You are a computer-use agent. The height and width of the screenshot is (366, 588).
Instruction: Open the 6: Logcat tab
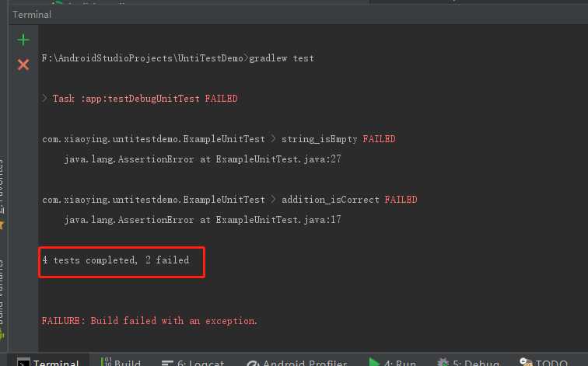coord(193,362)
